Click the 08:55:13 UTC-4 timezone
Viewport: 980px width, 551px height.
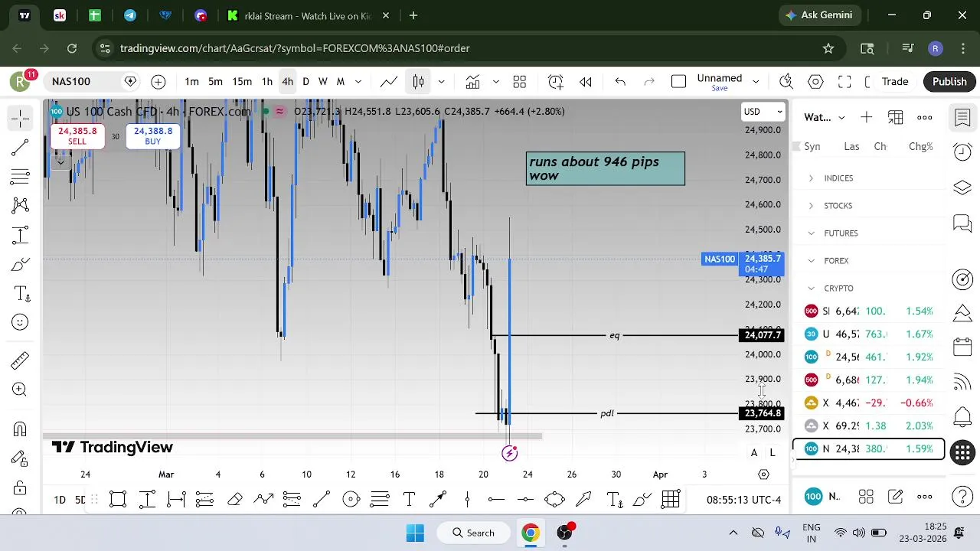pyautogui.click(x=744, y=500)
